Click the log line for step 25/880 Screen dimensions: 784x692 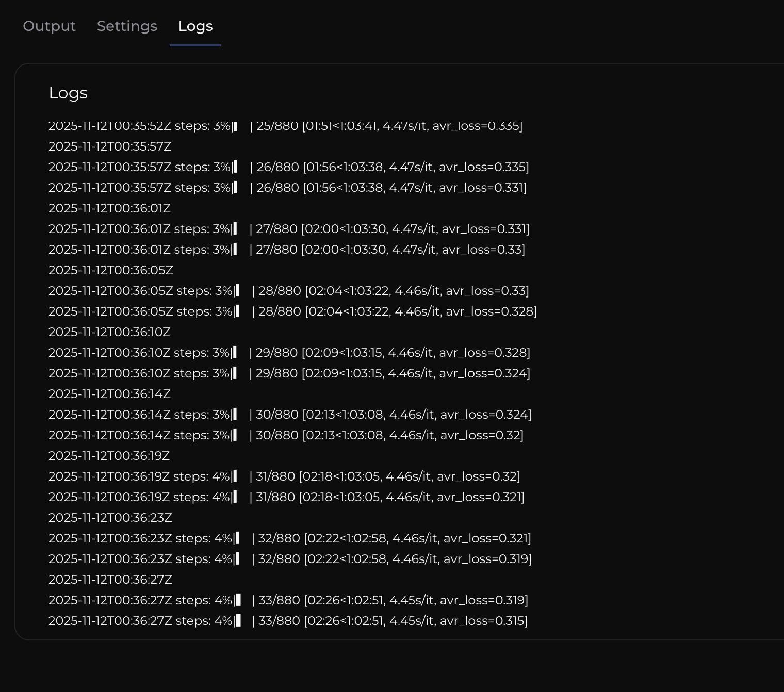pos(285,126)
